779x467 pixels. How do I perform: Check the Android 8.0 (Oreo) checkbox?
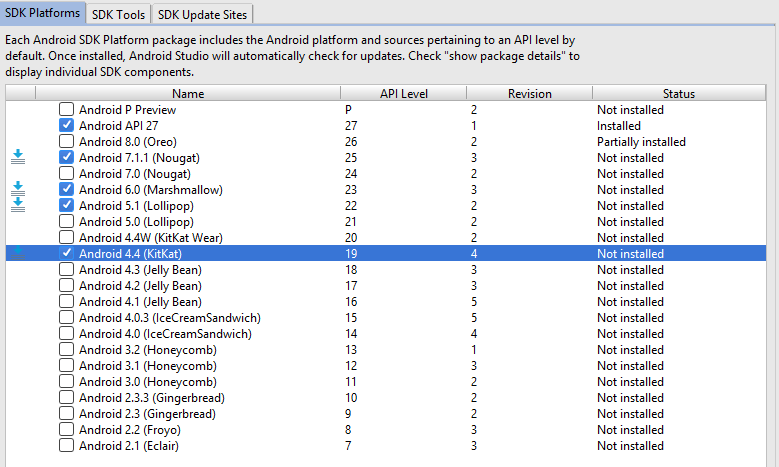(x=66, y=141)
